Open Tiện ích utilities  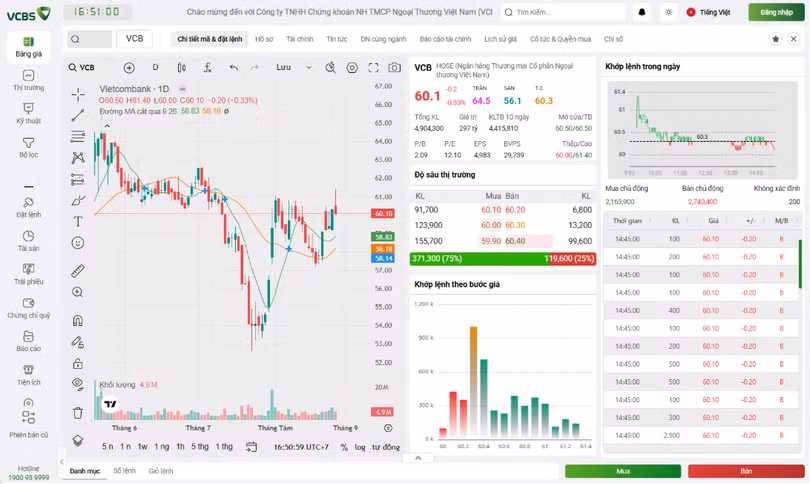(x=28, y=375)
